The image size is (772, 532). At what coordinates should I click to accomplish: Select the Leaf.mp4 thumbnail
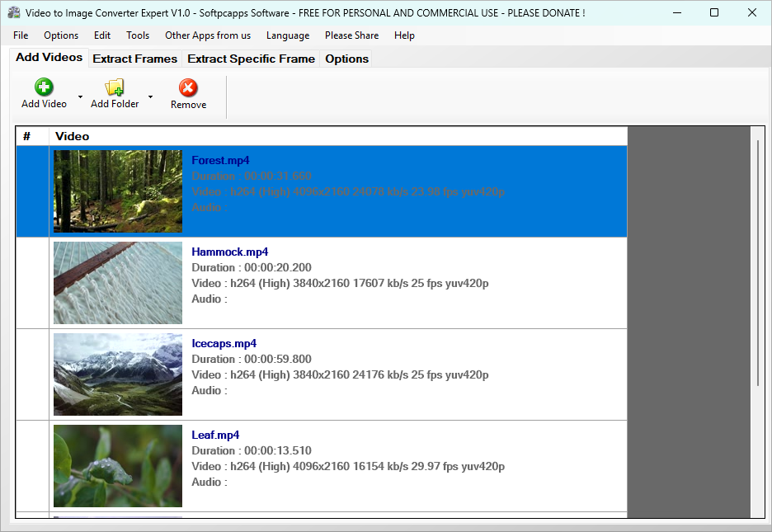click(x=118, y=466)
